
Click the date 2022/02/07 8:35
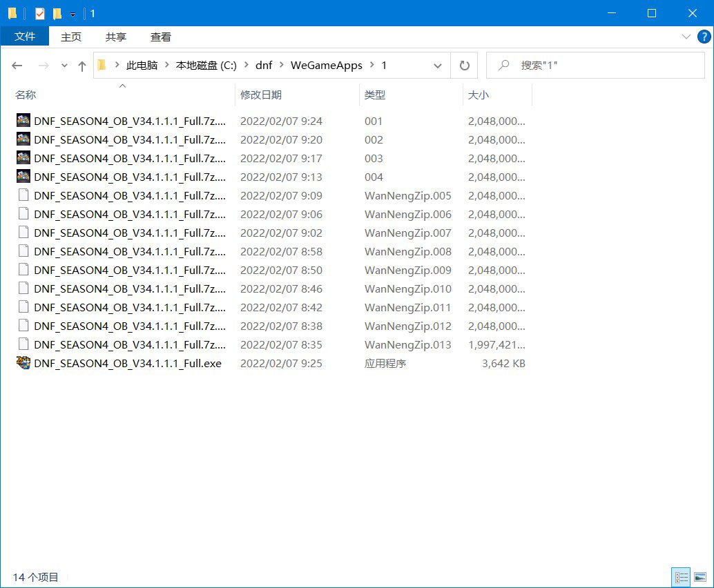(282, 345)
